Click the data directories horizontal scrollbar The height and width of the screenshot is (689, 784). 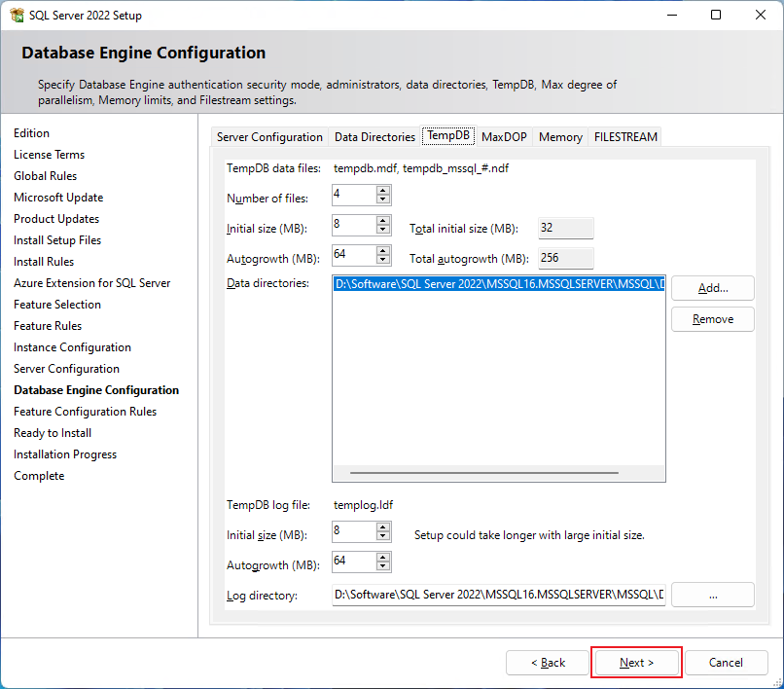click(x=484, y=472)
